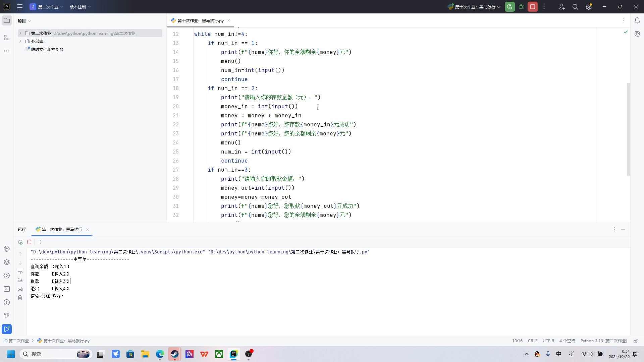Open the Terminal tool window
This screenshot has width=644, height=362.
click(7, 289)
